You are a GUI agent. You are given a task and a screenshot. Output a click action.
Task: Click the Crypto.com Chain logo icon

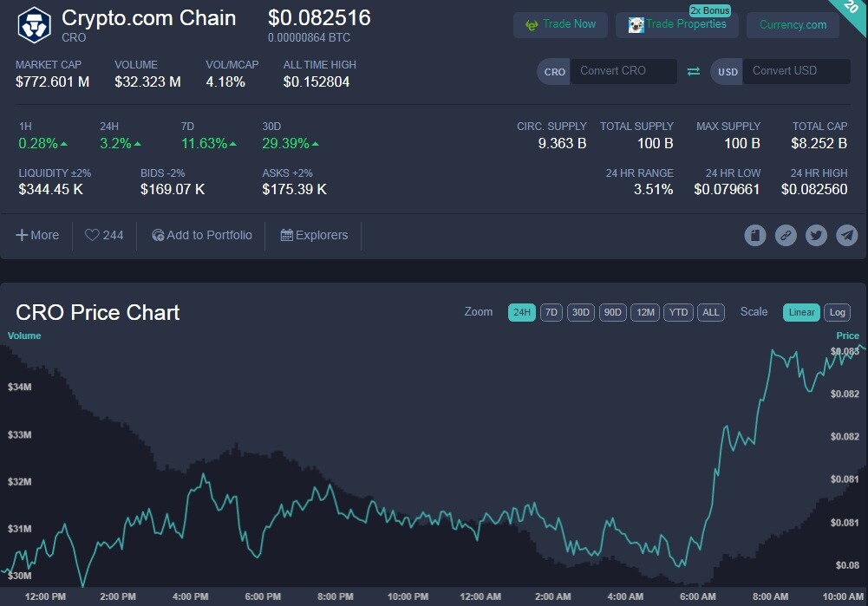coord(35,25)
